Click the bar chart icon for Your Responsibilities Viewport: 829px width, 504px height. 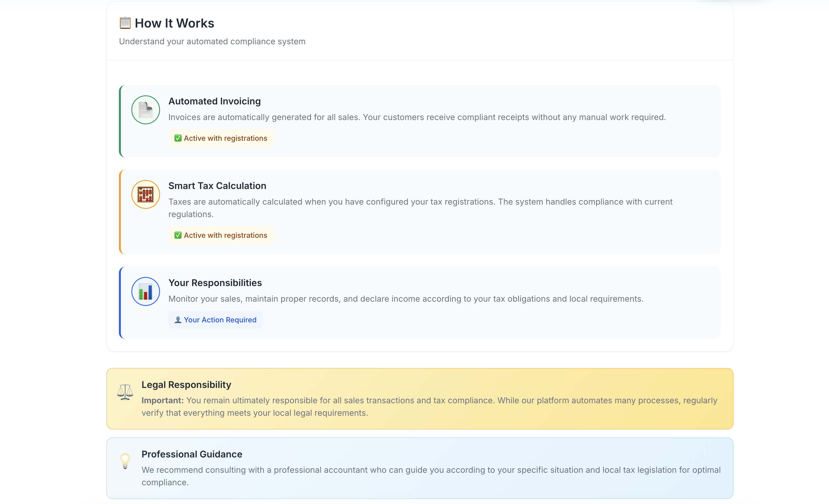[x=145, y=291]
